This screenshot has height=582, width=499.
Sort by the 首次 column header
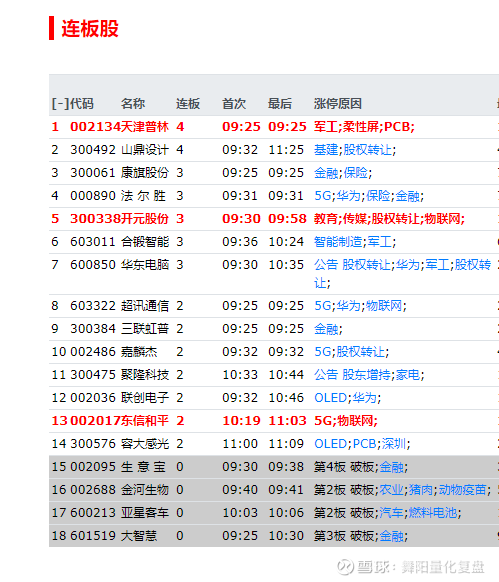tap(234, 104)
